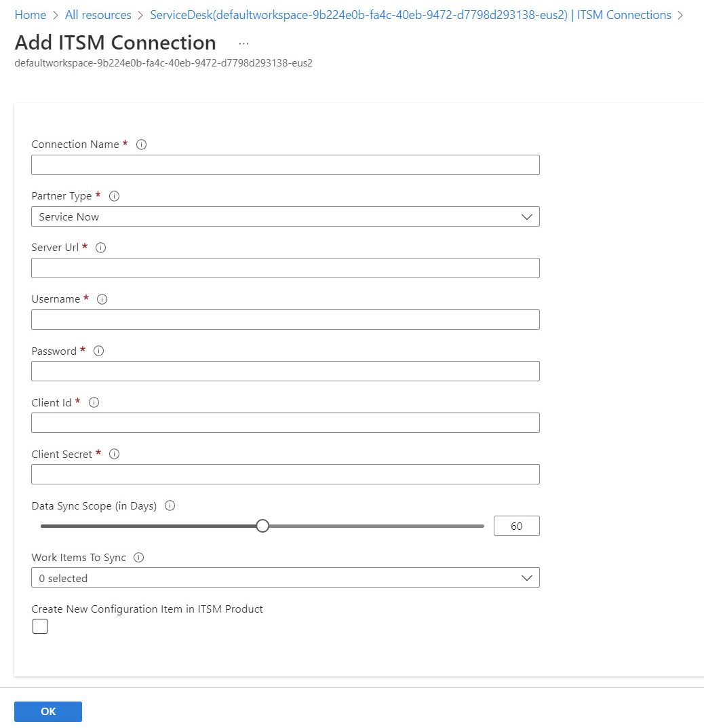Click the info icon beside Client Id
Viewport: 704px width, 728px height.
(x=94, y=402)
